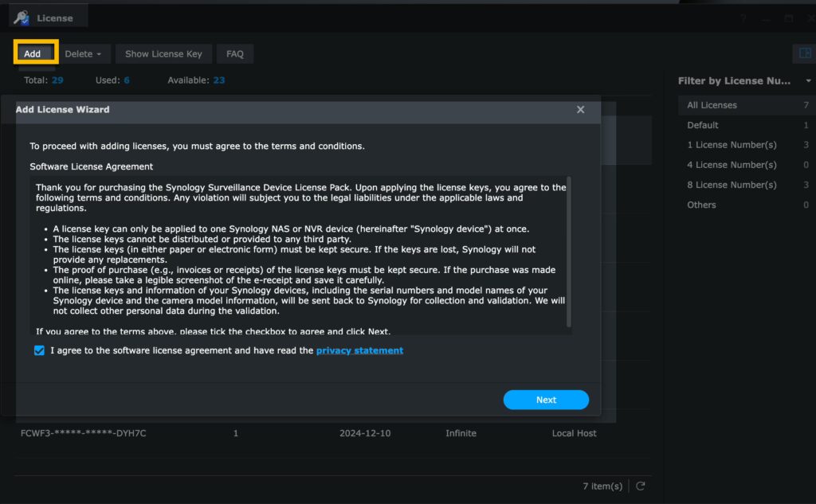Click the 2024-12-10 date cell
This screenshot has width=816, height=504.
(365, 433)
